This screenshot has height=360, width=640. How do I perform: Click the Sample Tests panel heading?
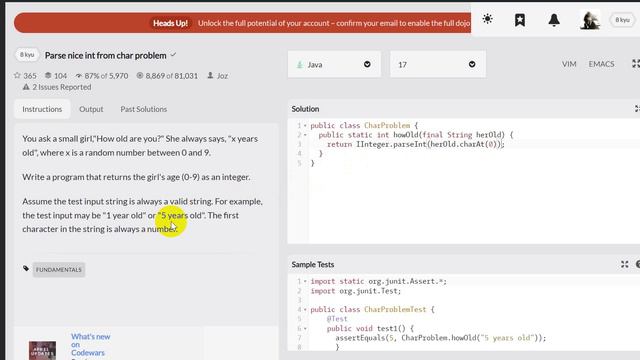(x=313, y=264)
